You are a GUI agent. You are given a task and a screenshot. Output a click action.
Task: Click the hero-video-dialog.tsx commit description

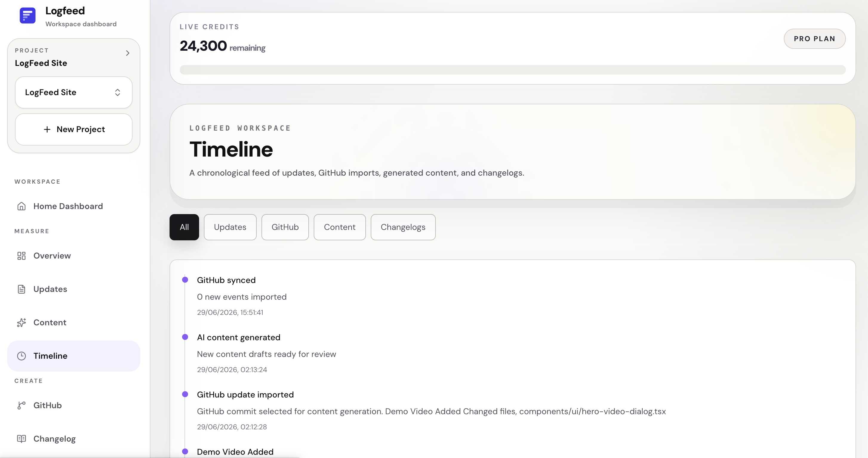pos(431,411)
